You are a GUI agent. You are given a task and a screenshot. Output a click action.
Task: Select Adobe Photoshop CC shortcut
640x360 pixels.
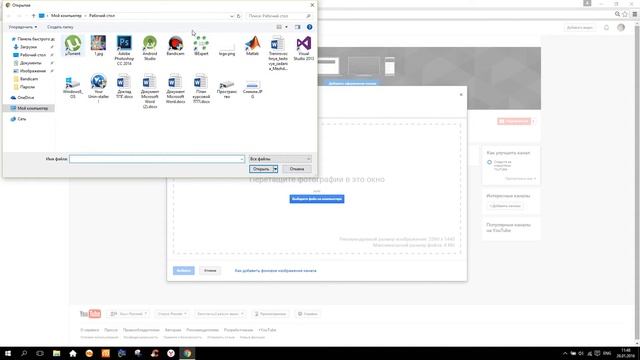124,50
